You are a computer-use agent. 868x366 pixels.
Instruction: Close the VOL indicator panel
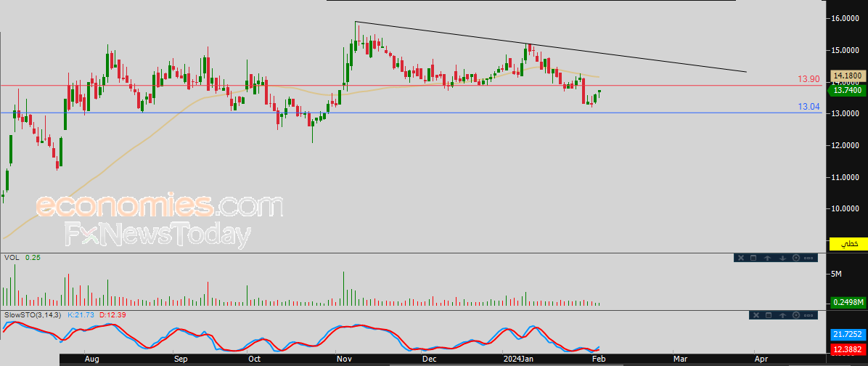click(740, 258)
